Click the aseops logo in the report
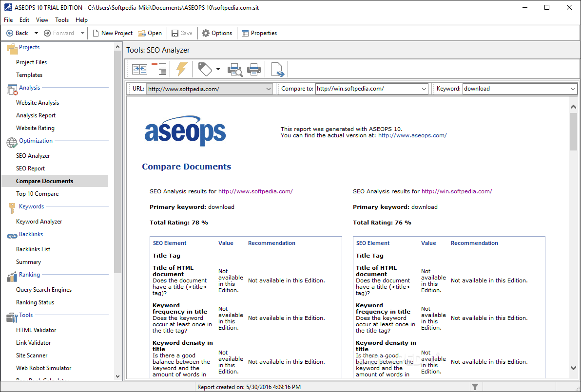The width and height of the screenshot is (581, 392). [x=185, y=131]
